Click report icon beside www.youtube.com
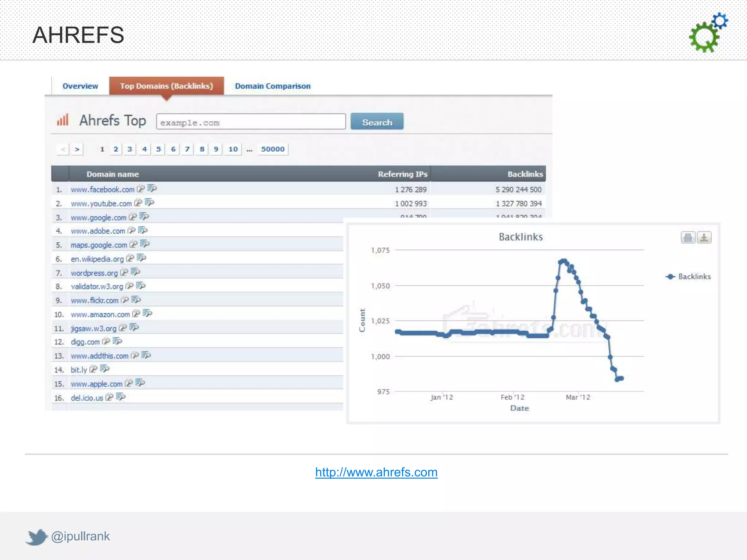Viewport: 747px width, 560px height. 150,202
